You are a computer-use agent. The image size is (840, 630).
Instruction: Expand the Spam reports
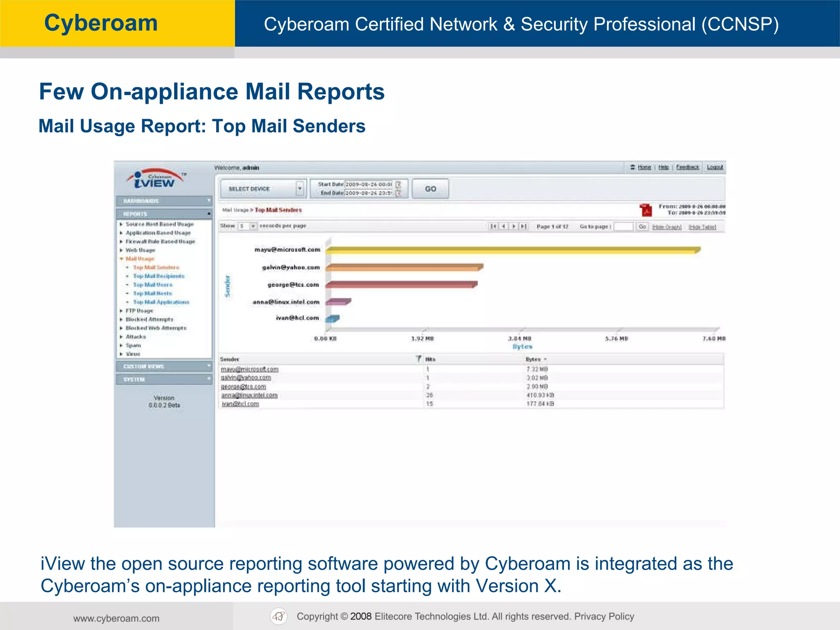(133, 345)
